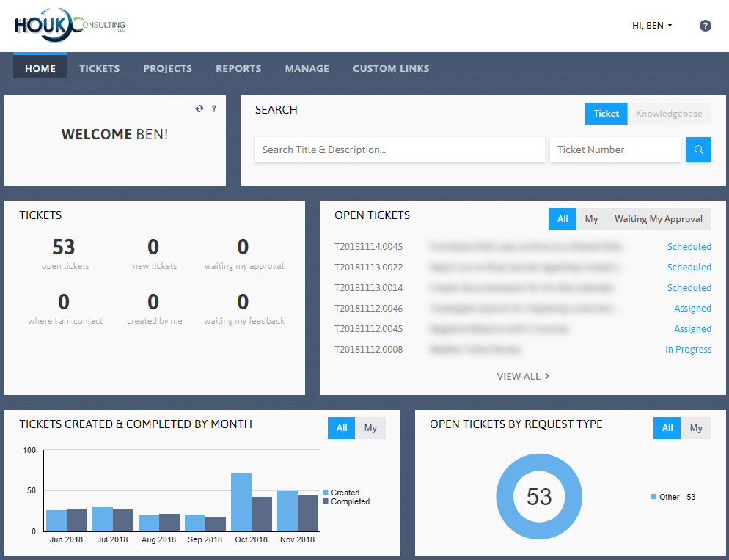Open ticket T20181112.0008
Screen dimensions: 729x560
368,349
